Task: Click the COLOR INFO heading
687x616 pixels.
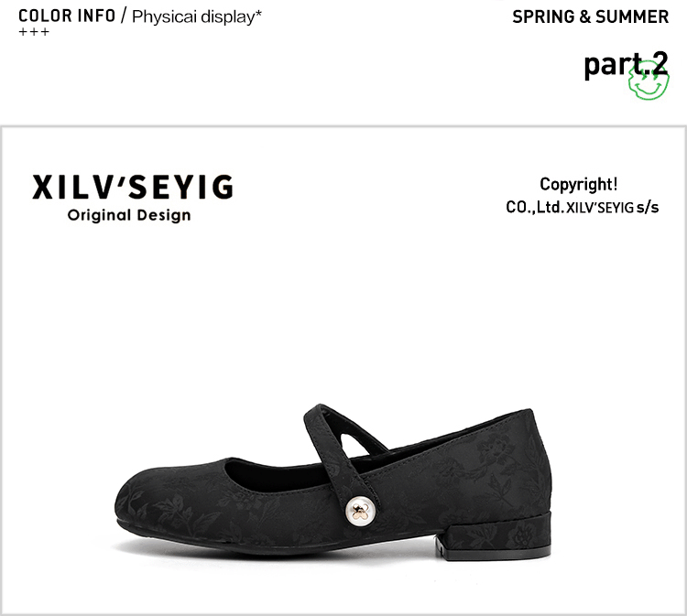Action: (67, 16)
